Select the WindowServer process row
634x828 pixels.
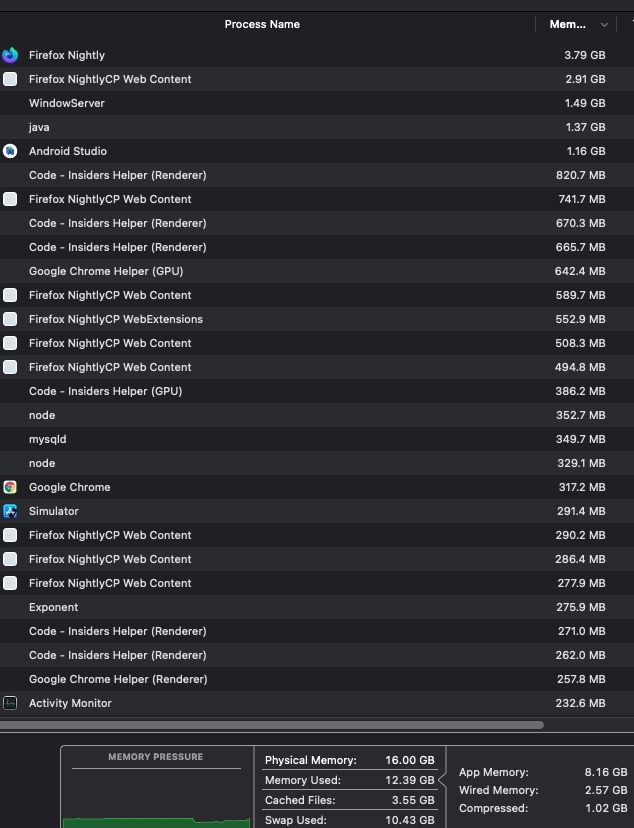tap(317, 103)
